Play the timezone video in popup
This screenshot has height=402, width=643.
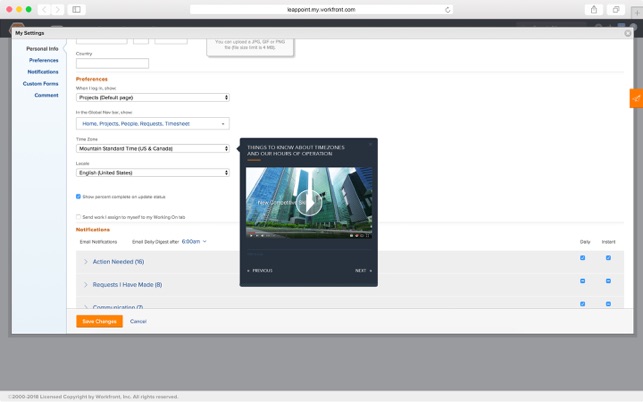[x=308, y=202]
